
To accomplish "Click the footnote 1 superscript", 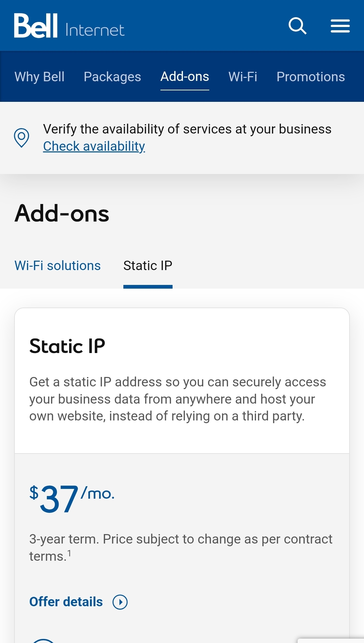I will (x=69, y=553).
